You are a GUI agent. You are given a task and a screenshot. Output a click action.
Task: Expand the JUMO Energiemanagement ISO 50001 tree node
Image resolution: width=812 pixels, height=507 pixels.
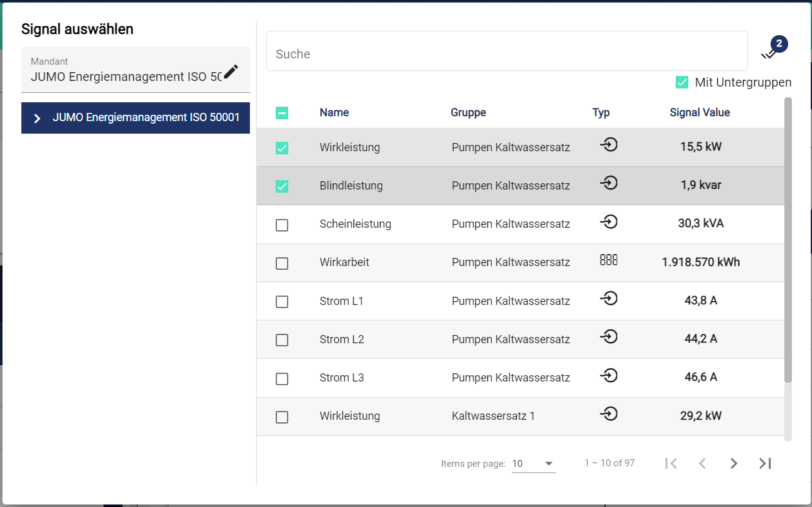click(x=38, y=118)
